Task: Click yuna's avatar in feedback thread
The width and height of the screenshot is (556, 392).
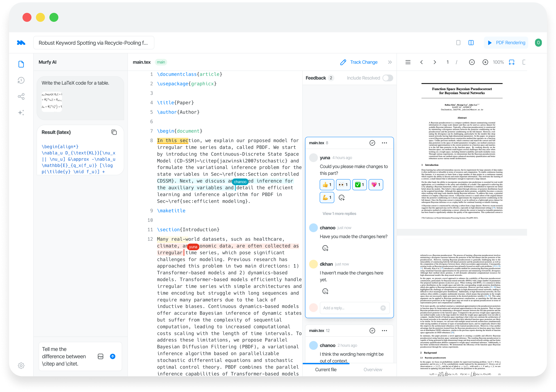Action: (313, 158)
